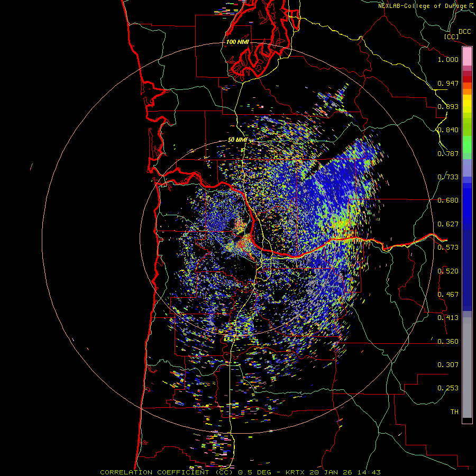Click the 0.360 scale value
476x476 pixels.
[x=448, y=342]
